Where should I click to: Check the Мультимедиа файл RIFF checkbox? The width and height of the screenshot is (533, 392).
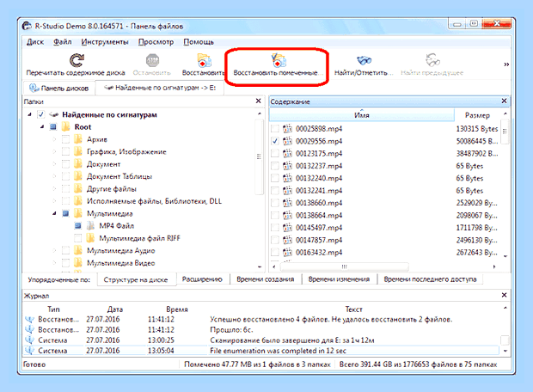tap(78, 238)
